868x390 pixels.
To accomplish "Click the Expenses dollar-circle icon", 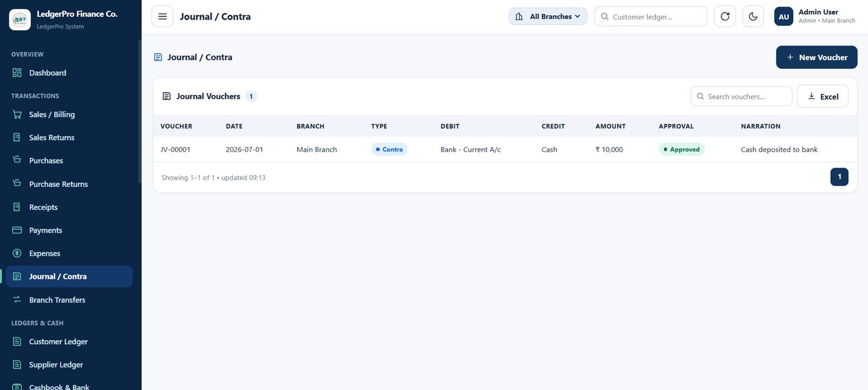I will coord(17,253).
